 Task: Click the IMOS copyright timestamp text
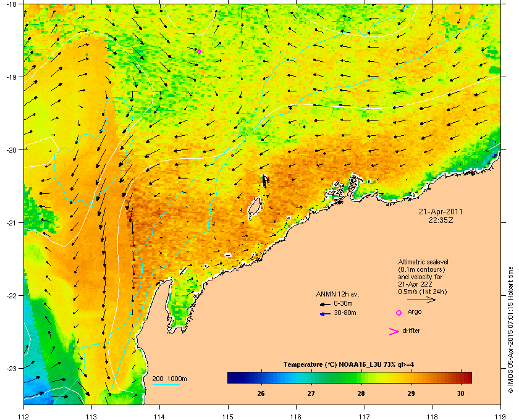tap(510, 331)
